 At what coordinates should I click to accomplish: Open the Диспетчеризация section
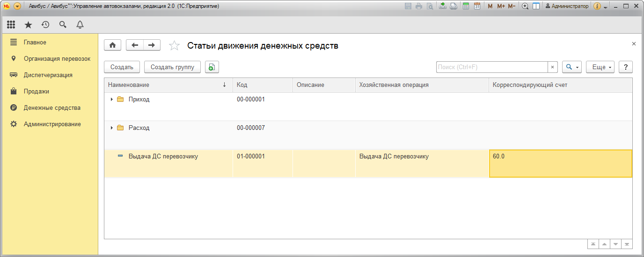pos(48,75)
